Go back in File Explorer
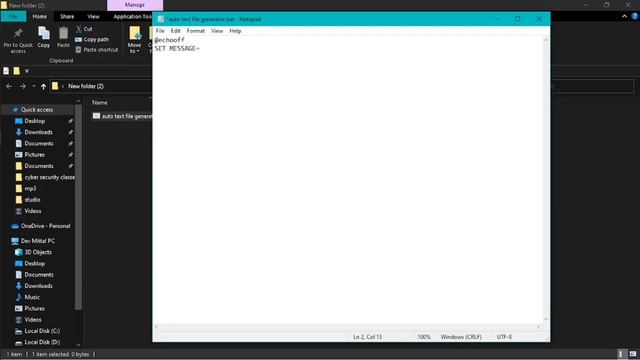 9,86
